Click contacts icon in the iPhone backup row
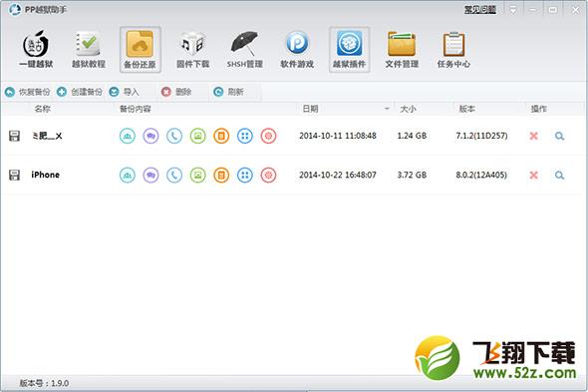 128,175
